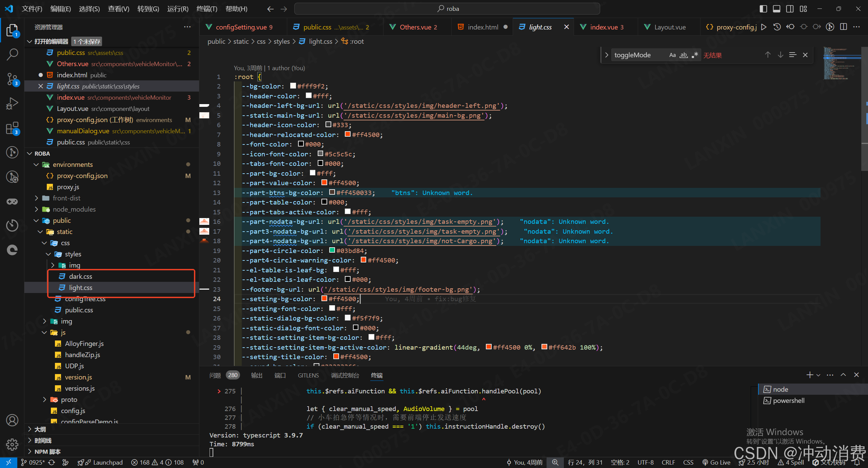This screenshot has width=868, height=468.
Task: Expand the front-dist folder
Action: (36, 198)
